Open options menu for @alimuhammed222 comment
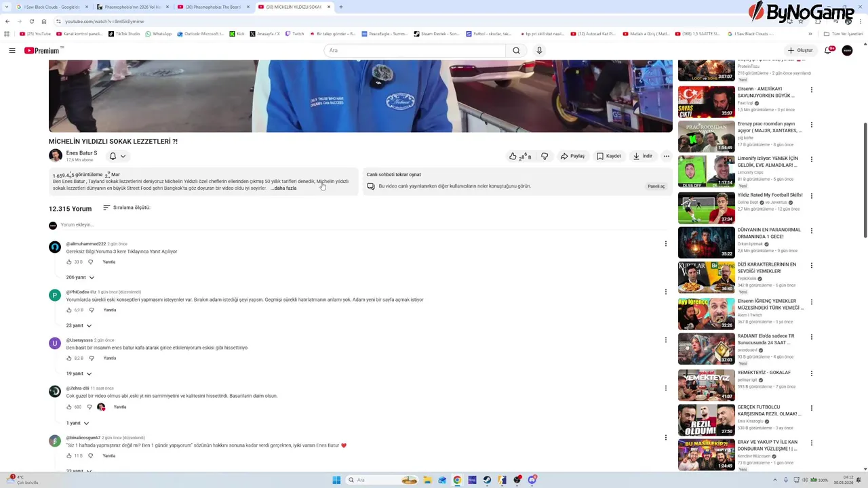The width and height of the screenshot is (868, 488). click(665, 243)
